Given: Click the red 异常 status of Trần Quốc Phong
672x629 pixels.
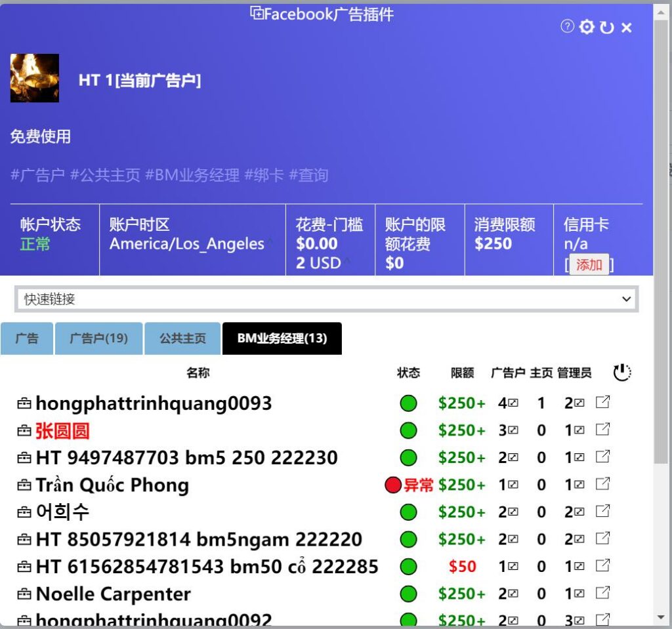Looking at the screenshot, I should [418, 485].
